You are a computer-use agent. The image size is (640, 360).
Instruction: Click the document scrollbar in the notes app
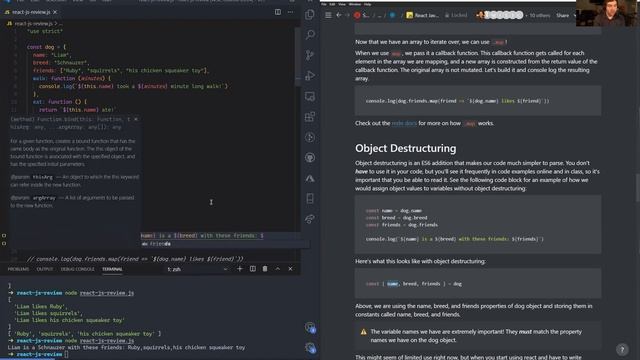637,188
